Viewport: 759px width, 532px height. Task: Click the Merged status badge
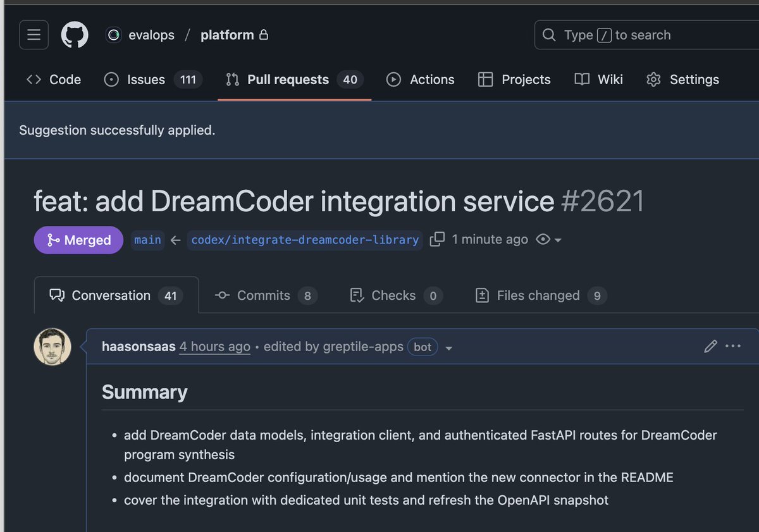point(78,240)
